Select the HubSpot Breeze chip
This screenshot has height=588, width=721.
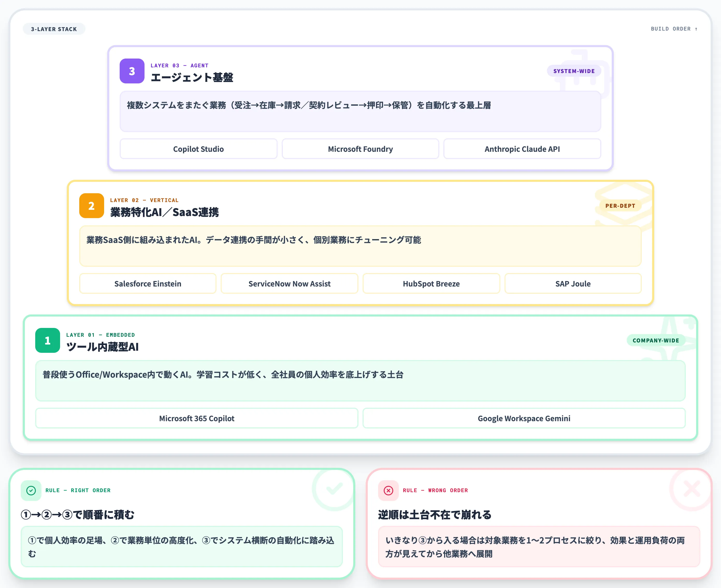click(431, 283)
